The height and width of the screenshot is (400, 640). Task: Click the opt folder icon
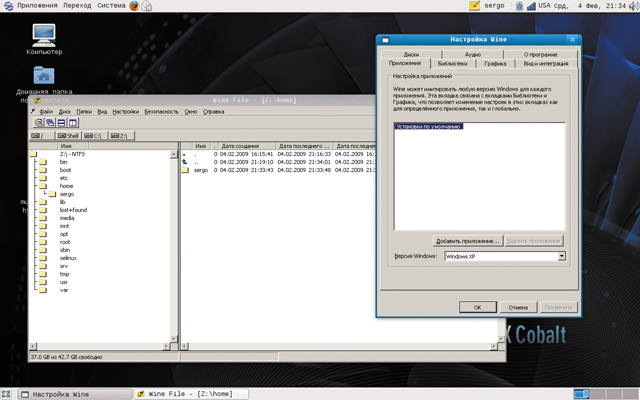(x=43, y=234)
